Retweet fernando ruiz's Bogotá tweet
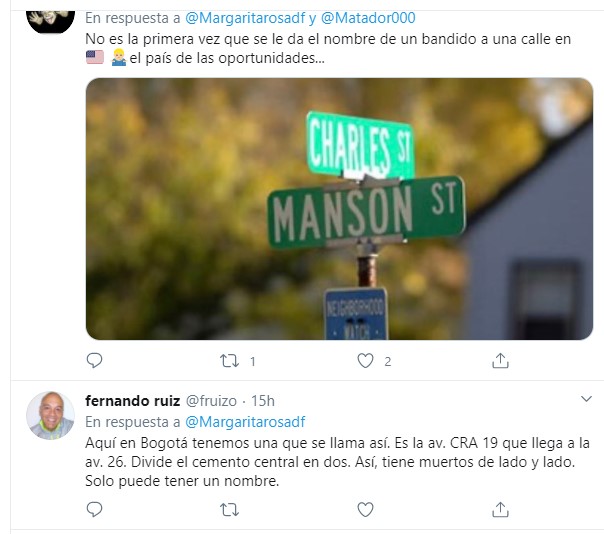The image size is (604, 534). tap(230, 510)
